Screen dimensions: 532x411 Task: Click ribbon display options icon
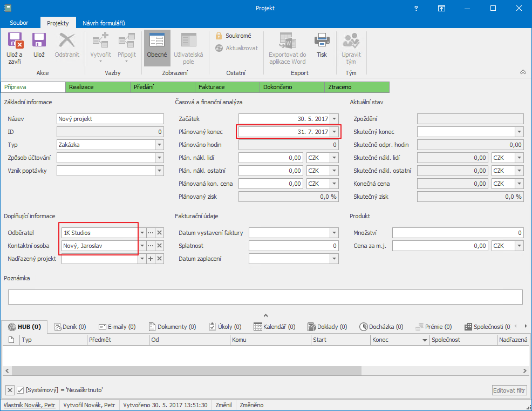pyautogui.click(x=441, y=9)
